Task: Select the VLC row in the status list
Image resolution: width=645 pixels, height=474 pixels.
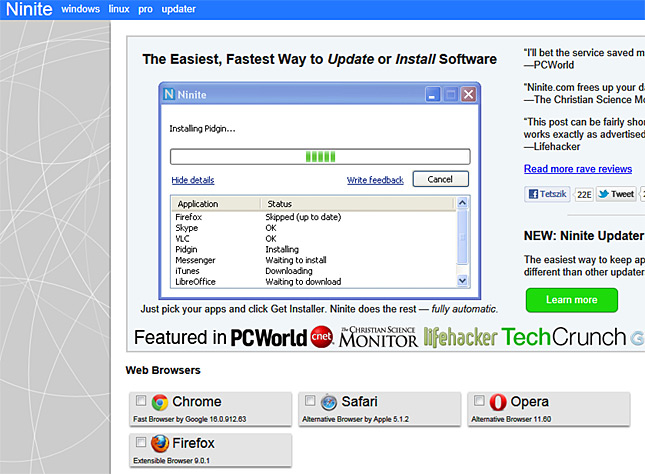Action: (x=314, y=239)
